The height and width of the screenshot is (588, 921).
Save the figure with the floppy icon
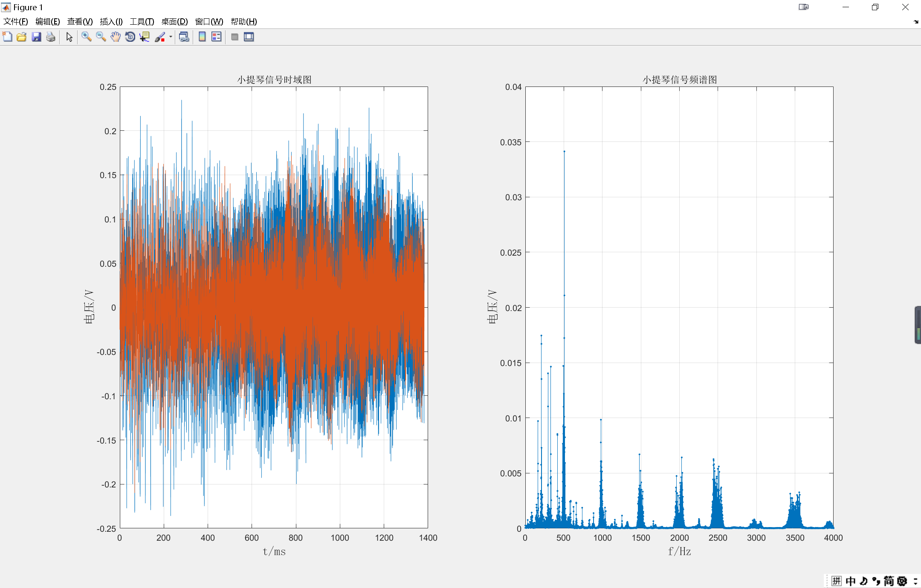click(x=36, y=37)
